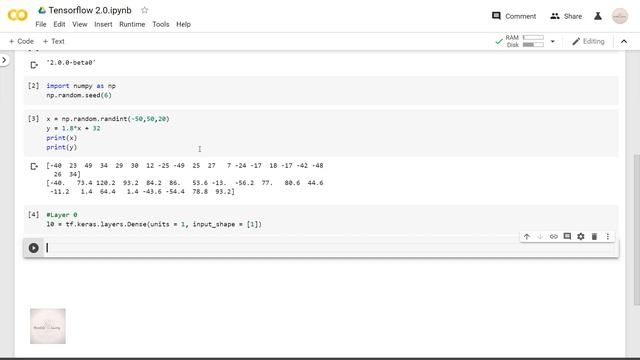Image resolution: width=640 pixels, height=360 pixels.
Task: Click the flask experiments icon
Action: [598, 16]
